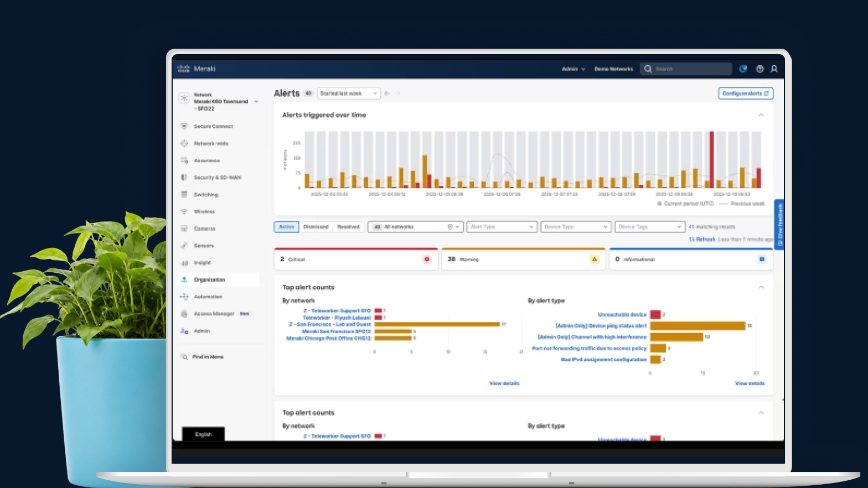
Task: Clear the All networks filter selection
Action: [450, 227]
